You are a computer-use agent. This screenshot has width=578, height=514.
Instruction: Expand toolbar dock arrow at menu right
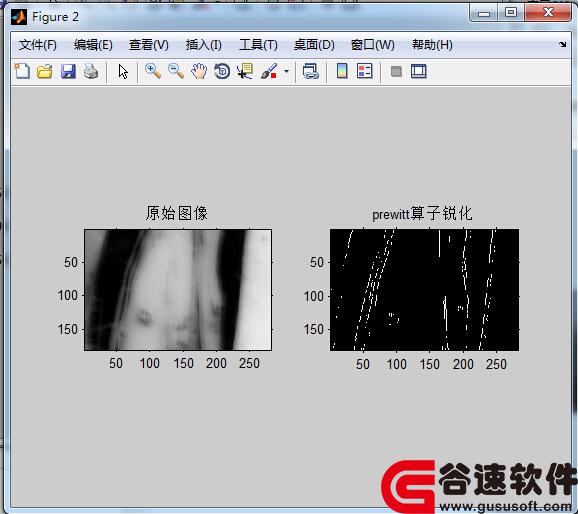[x=563, y=45]
